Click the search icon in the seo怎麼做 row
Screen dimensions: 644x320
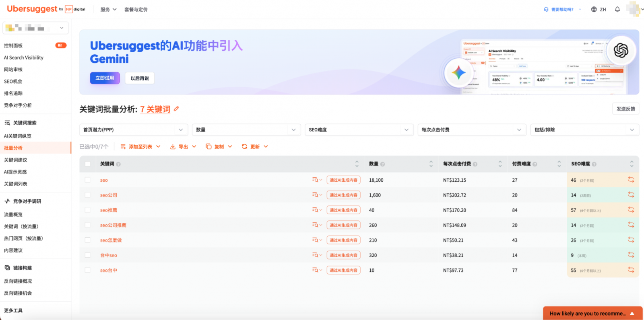315,240
